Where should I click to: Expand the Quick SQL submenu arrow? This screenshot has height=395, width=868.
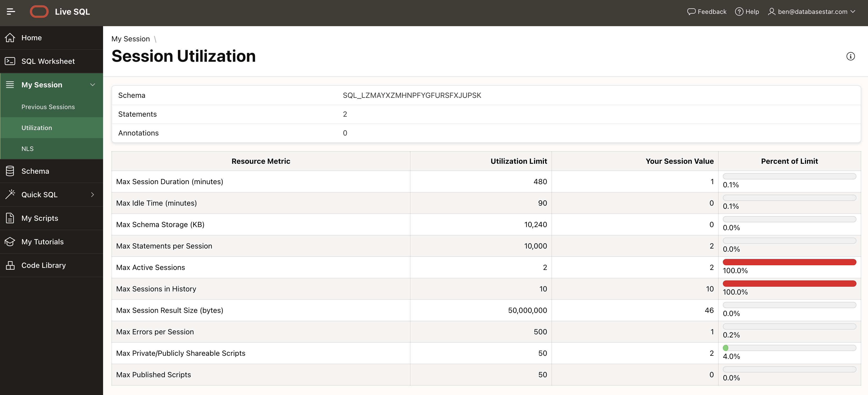pyautogui.click(x=93, y=194)
